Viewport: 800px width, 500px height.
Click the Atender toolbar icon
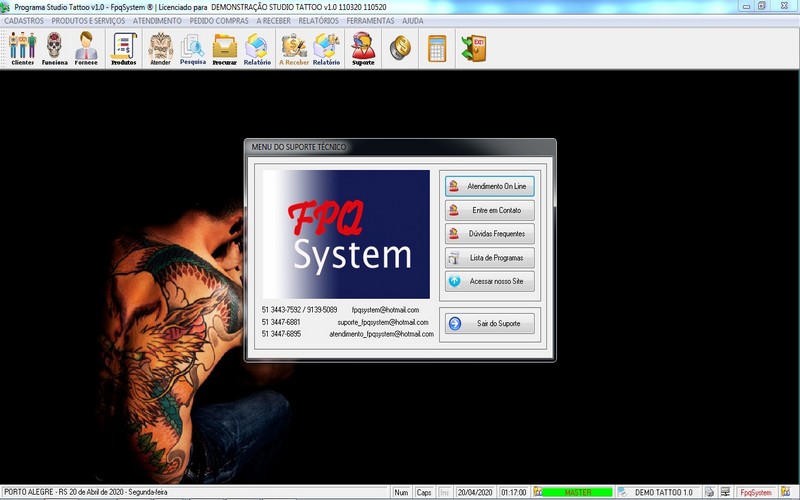click(x=161, y=48)
